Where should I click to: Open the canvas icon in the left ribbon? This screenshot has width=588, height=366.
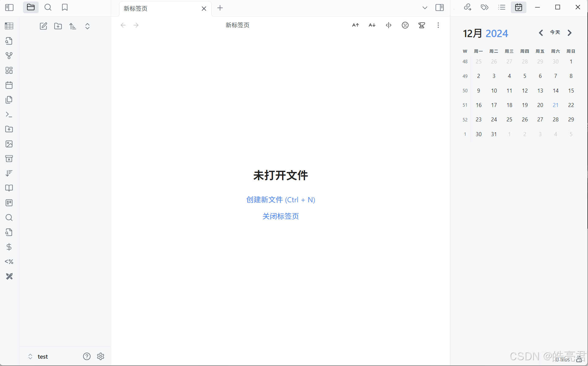point(9,70)
